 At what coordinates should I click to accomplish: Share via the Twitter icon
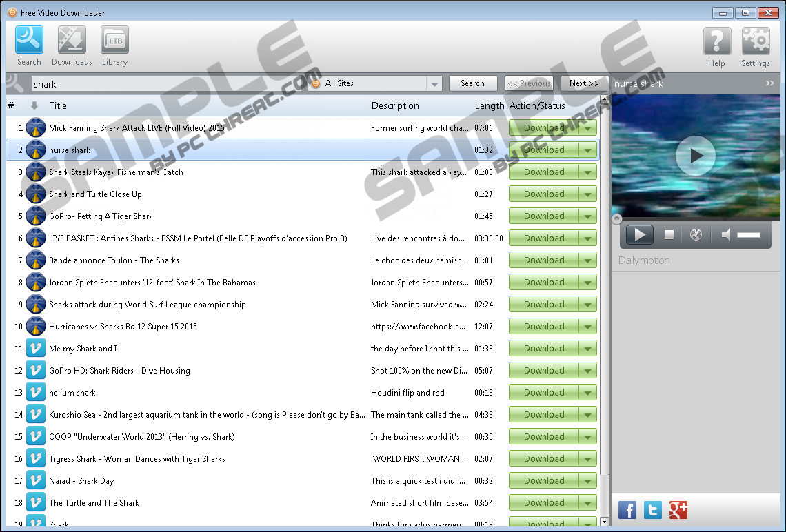tap(653, 510)
